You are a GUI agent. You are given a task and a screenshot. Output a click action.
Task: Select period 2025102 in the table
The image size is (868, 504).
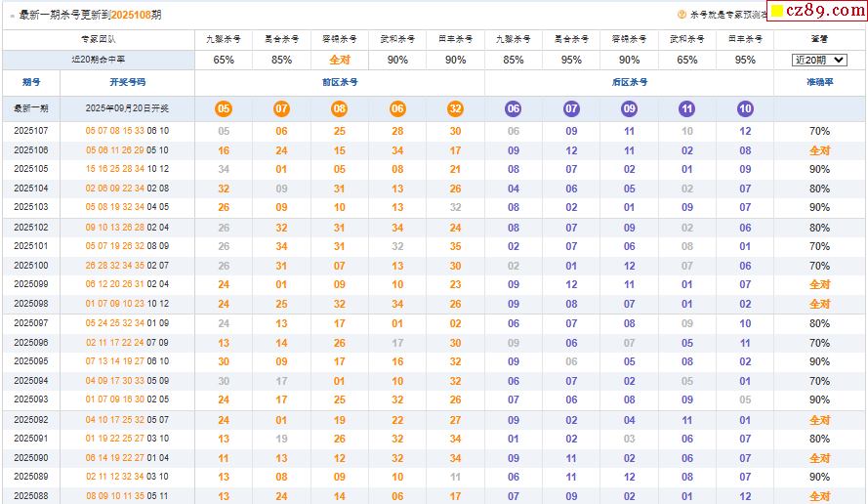pos(31,227)
